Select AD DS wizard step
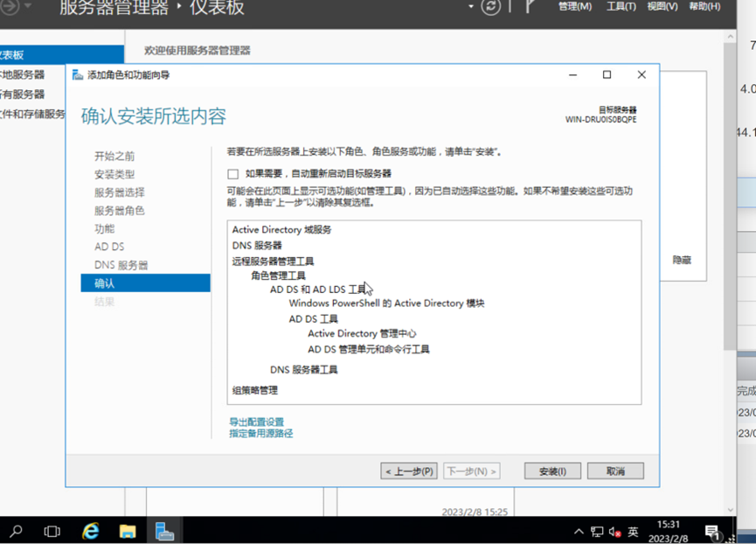 coord(109,247)
